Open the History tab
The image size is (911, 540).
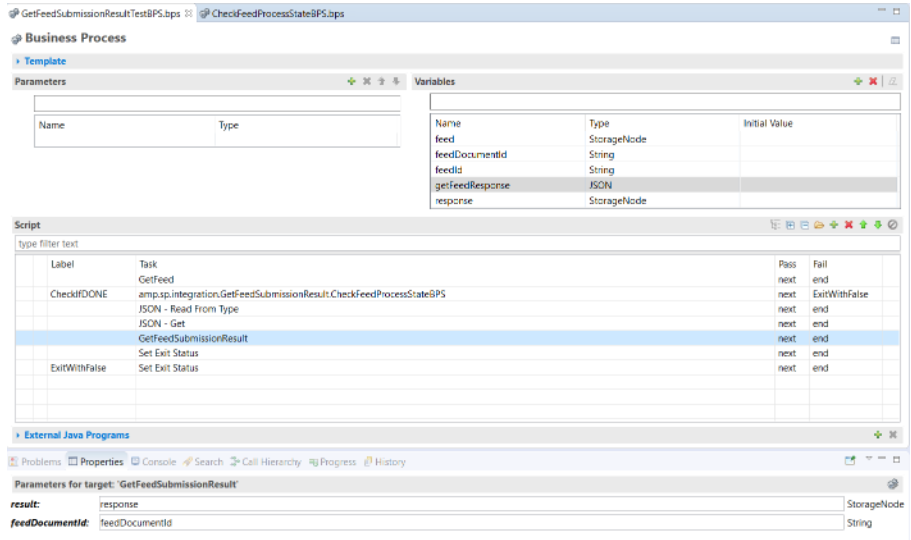click(385, 462)
